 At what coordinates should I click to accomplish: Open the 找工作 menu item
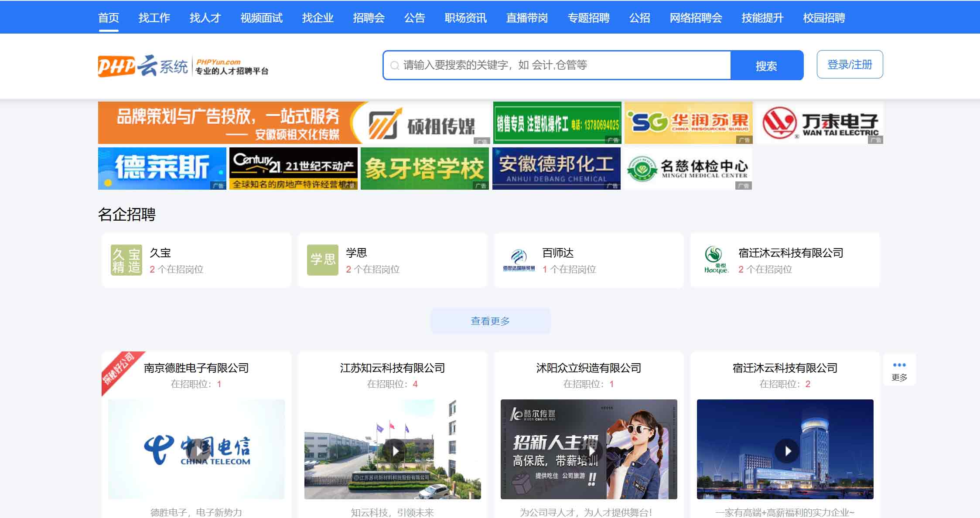coord(154,18)
